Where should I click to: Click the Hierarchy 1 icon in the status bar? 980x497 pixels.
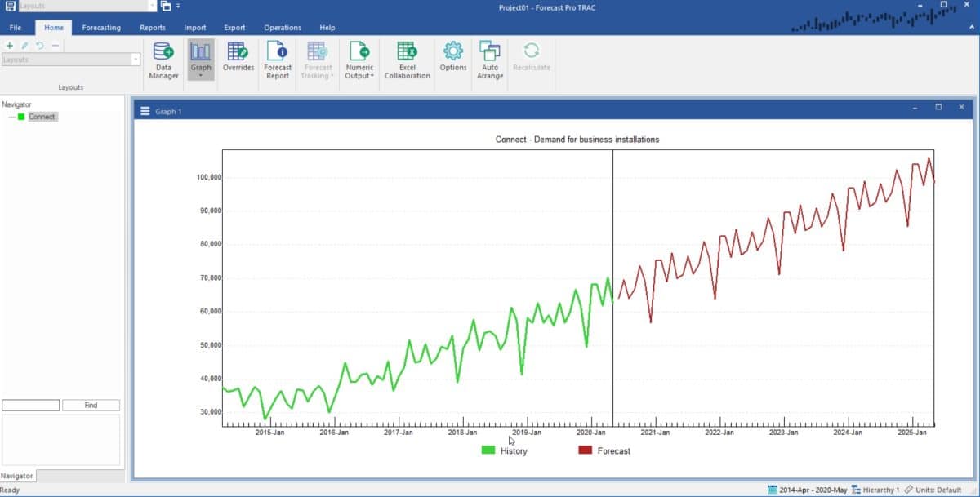click(x=856, y=490)
